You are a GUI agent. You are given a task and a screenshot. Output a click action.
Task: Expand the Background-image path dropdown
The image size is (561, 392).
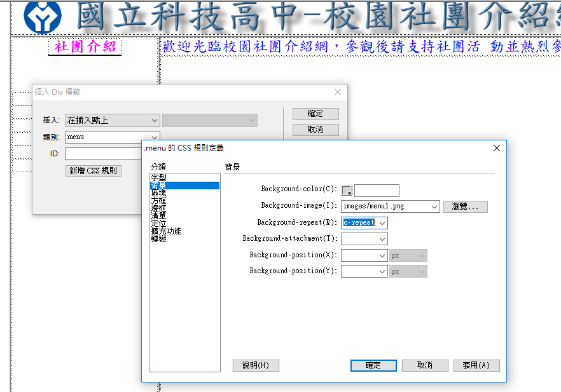tap(434, 206)
